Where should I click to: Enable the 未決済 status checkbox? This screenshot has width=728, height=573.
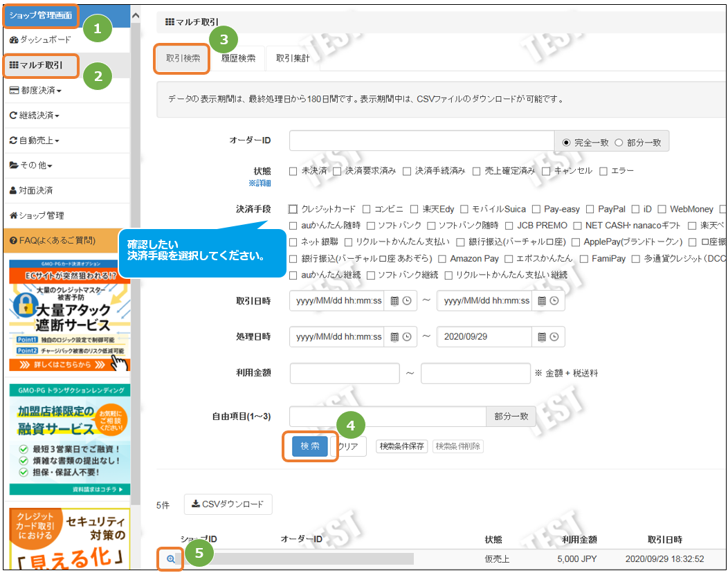pos(293,171)
